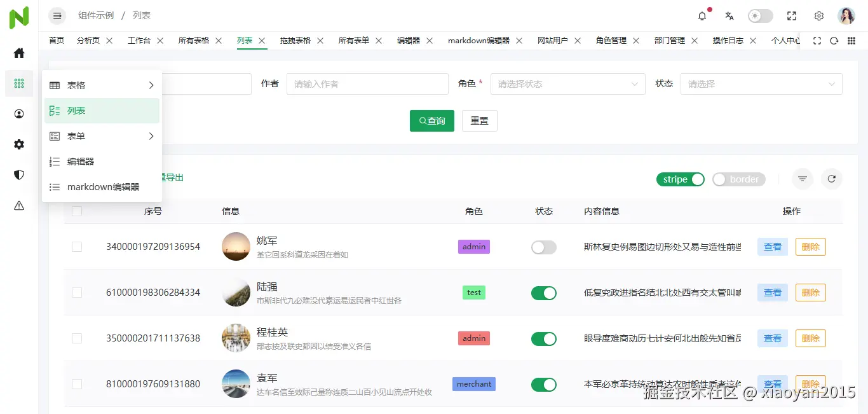Switch to the 操作日志 tab
The image size is (868, 414).
click(x=728, y=40)
